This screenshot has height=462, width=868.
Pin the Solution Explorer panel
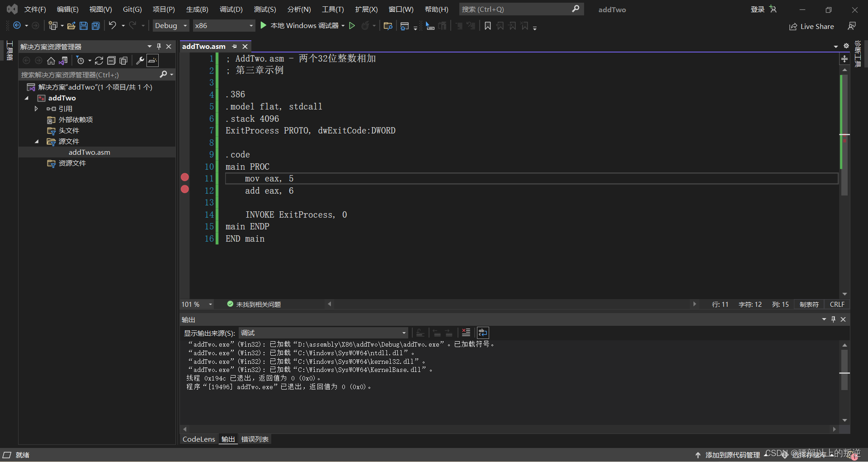[x=159, y=47]
